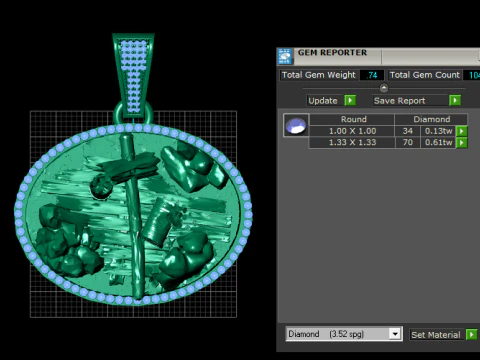480x360 pixels.
Task: Click the pendant bail with pave gems
Action: pos(133,75)
